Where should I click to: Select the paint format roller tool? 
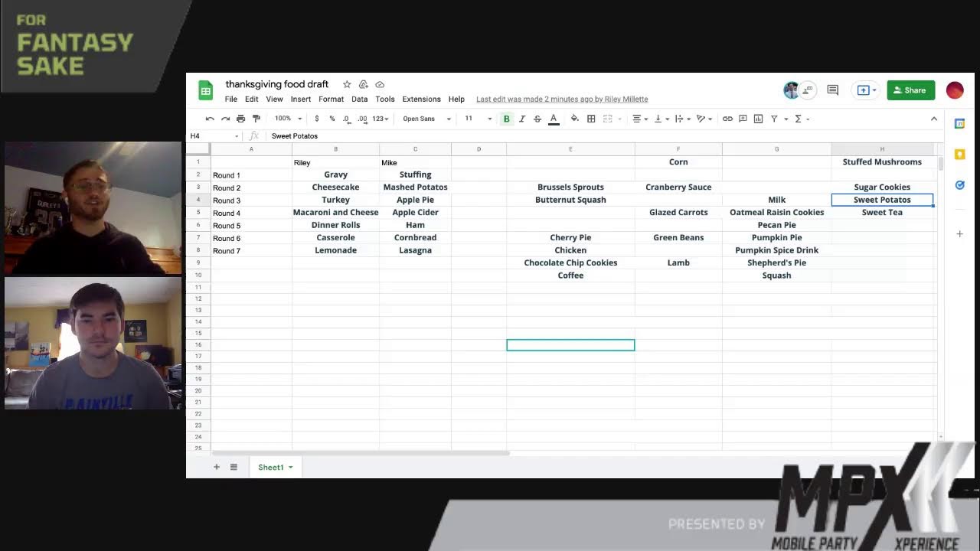256,119
